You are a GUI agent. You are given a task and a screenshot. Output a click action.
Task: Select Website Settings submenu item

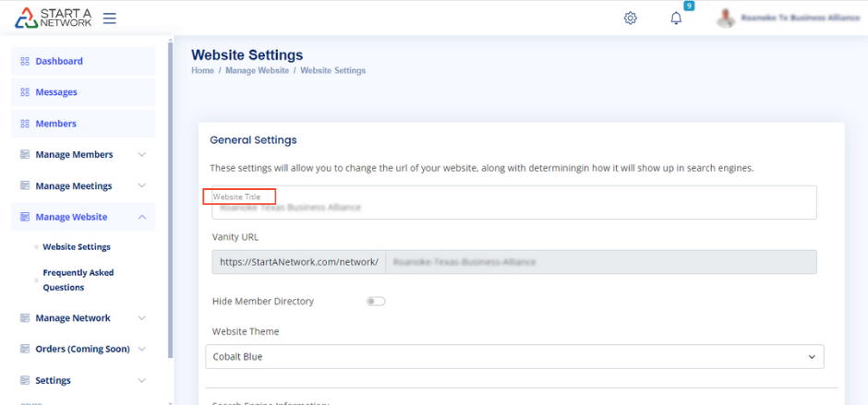(x=77, y=247)
